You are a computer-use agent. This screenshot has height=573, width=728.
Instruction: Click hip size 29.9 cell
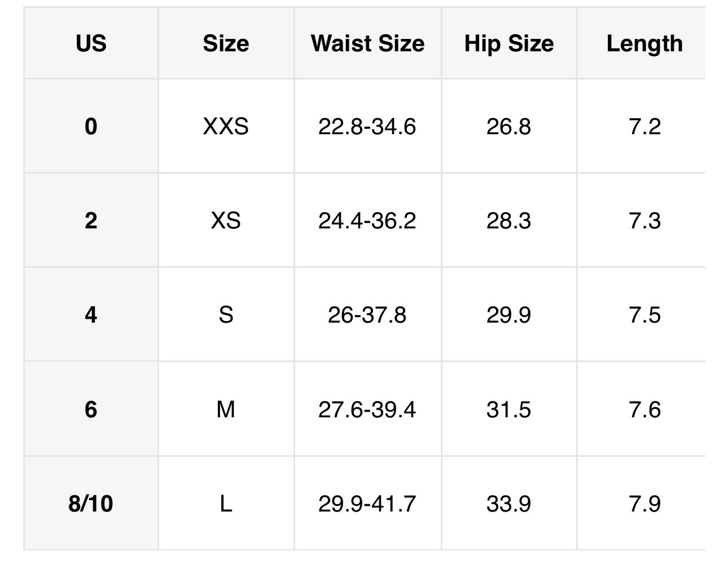508,315
